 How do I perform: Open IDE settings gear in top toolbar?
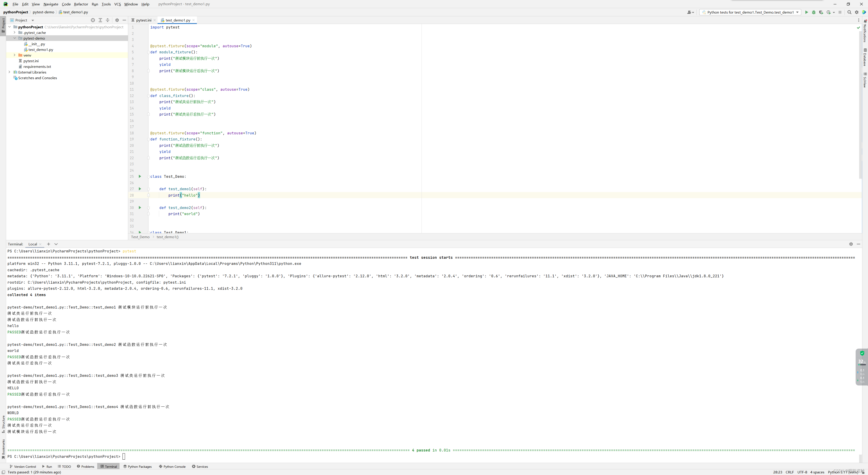857,12
